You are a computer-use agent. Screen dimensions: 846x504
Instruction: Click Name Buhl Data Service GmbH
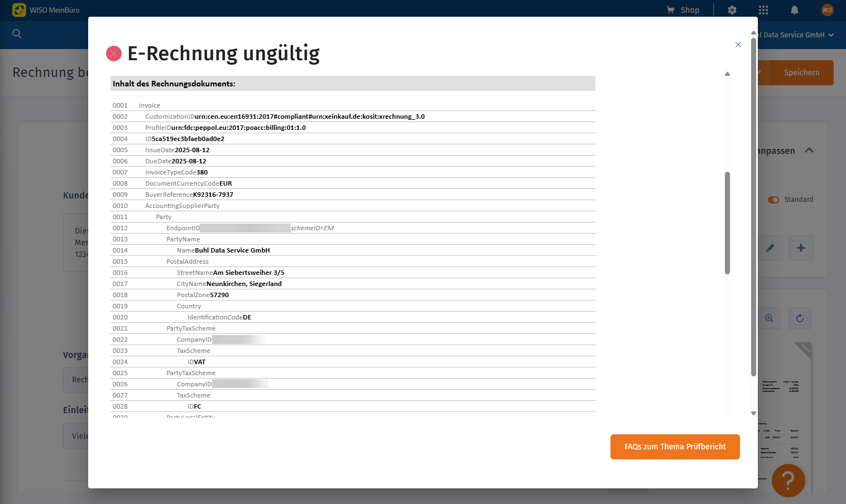pos(223,250)
